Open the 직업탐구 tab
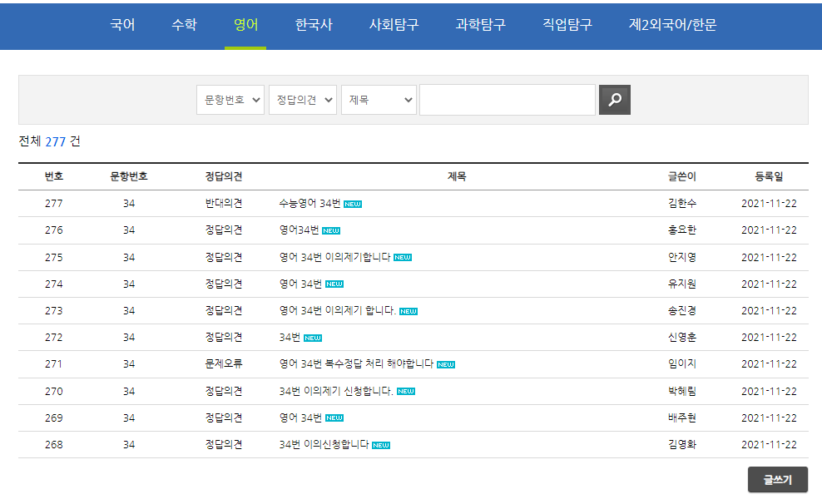The height and width of the screenshot is (504, 822). point(567,25)
